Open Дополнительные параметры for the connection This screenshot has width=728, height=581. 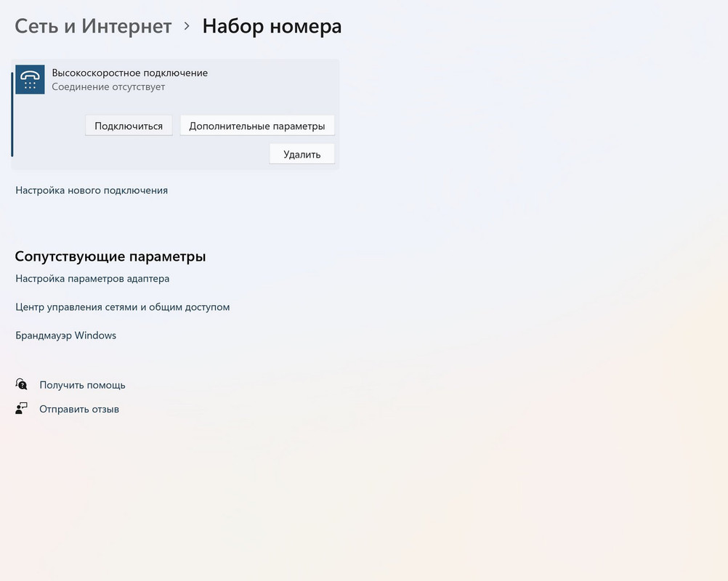pos(257,126)
